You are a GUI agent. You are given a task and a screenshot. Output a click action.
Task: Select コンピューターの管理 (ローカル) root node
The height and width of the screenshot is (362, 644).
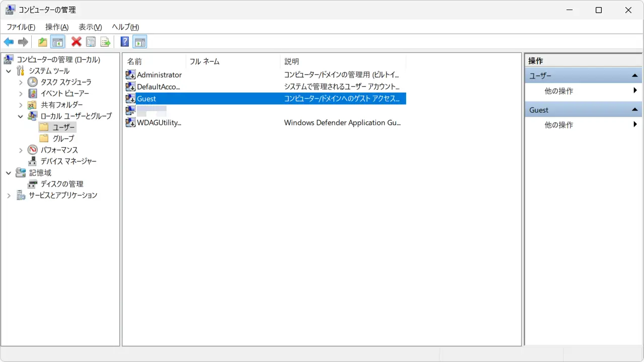(58, 60)
